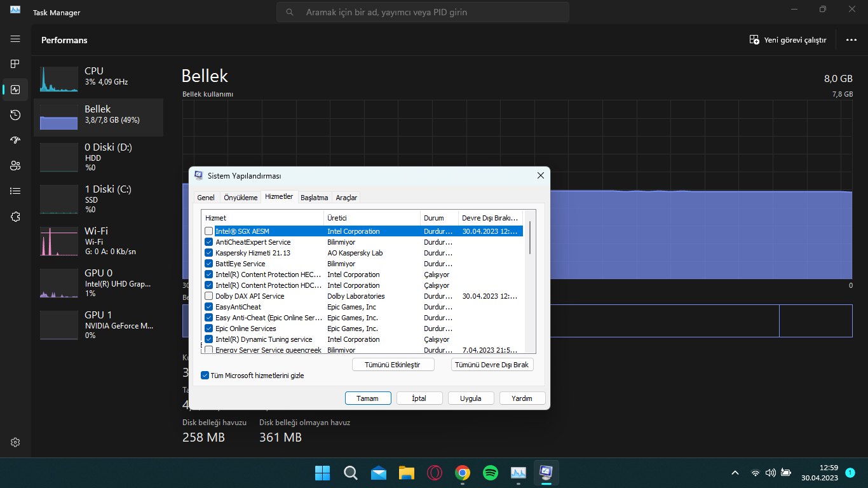Switch to the Genel tab

tap(206, 198)
